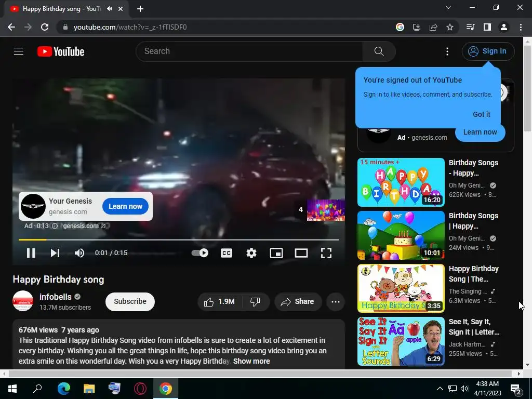Go to the YouTube home logo
The image size is (532, 399).
point(61,51)
